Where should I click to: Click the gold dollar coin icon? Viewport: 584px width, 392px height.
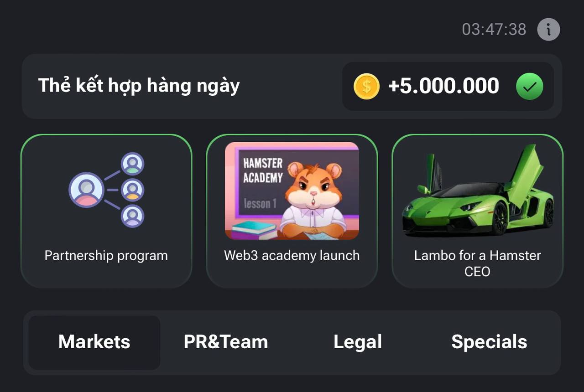tap(366, 86)
